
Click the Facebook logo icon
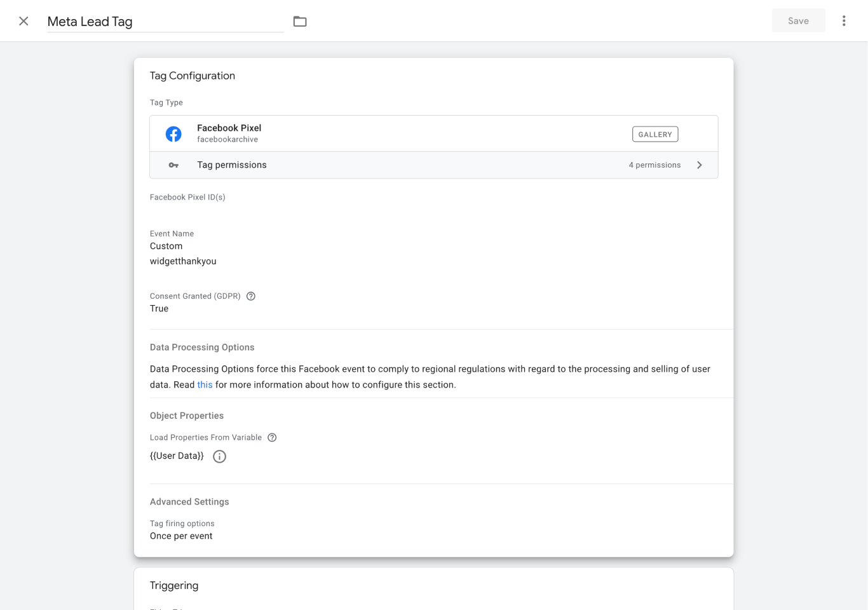[173, 134]
